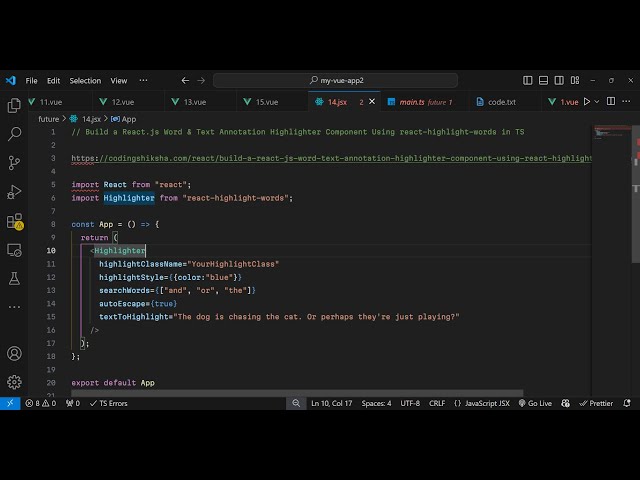Open the Selection menu

click(x=85, y=81)
